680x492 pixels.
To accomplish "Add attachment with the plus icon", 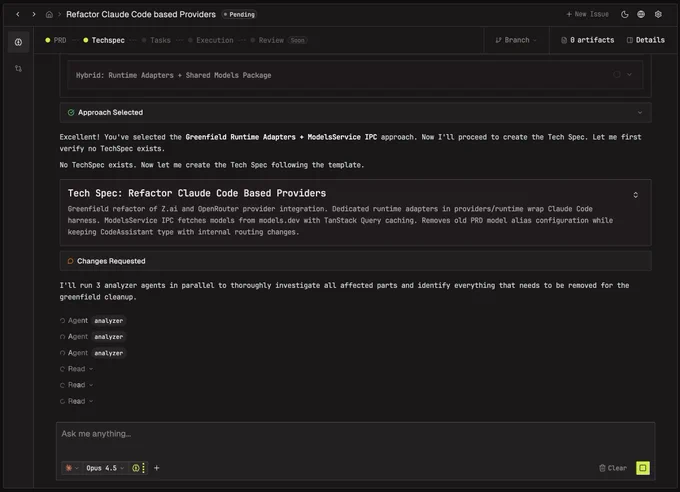I will tap(157, 468).
